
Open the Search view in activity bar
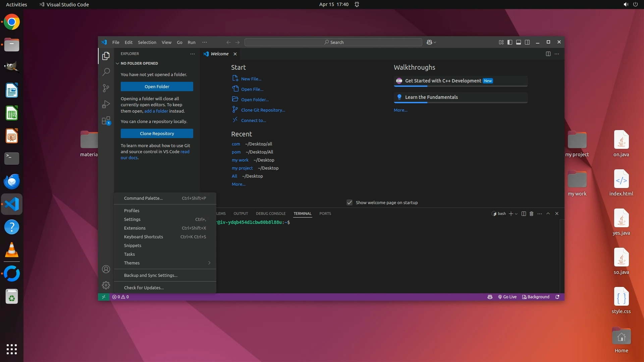[106, 72]
